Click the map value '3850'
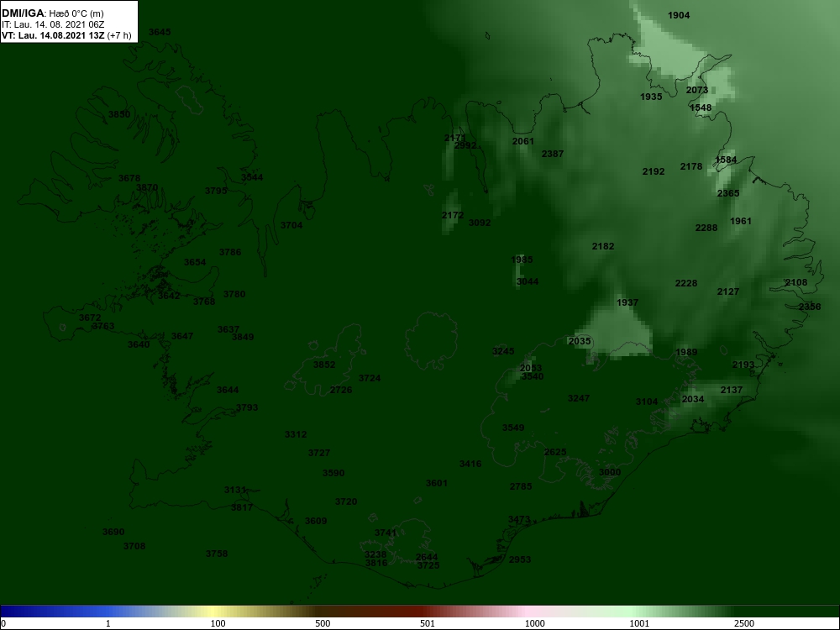 coord(119,114)
